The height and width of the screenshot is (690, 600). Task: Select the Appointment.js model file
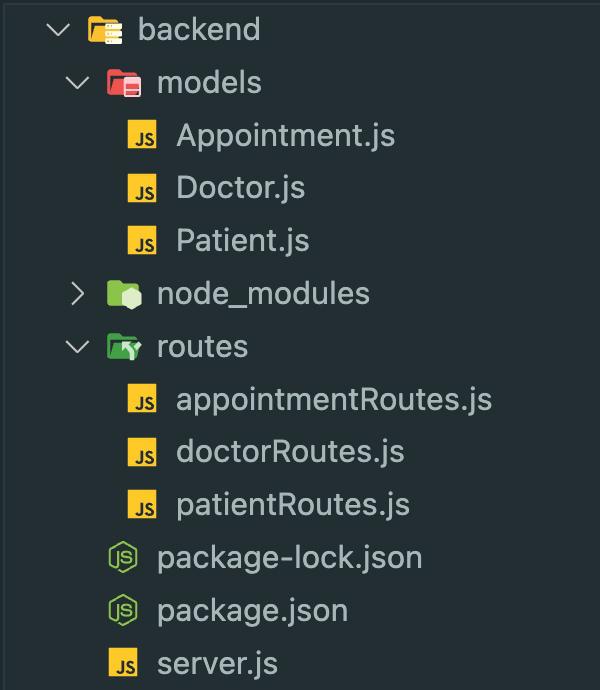click(x=285, y=135)
